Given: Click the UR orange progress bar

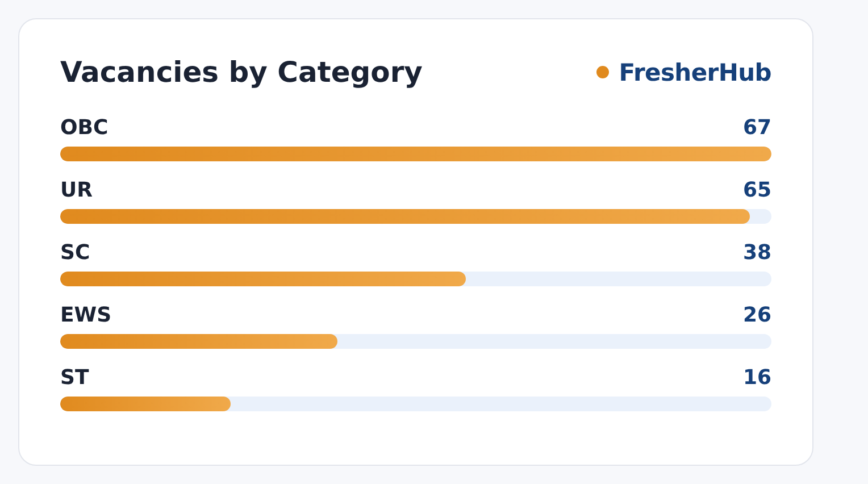Looking at the screenshot, I should [x=405, y=216].
